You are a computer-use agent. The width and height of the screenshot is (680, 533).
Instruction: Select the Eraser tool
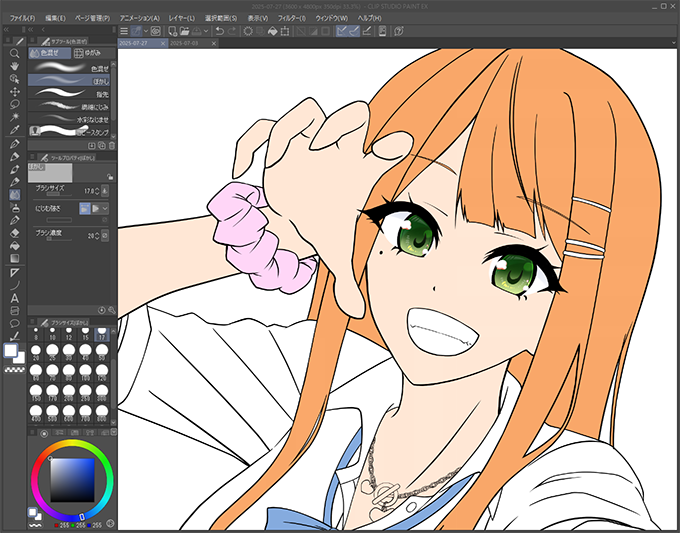tap(14, 233)
